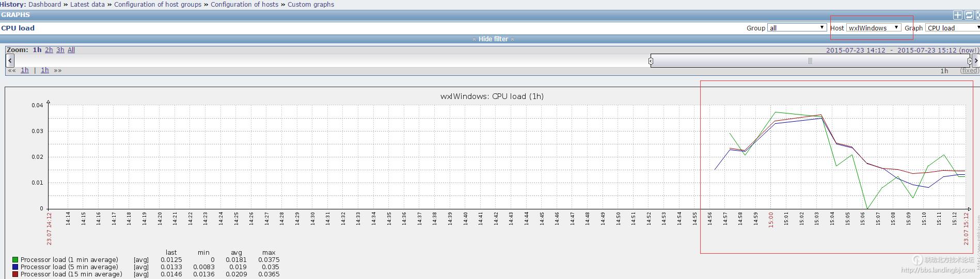Open Configuration of hosts history link
Screen dimensions: 980x279
(x=244, y=5)
